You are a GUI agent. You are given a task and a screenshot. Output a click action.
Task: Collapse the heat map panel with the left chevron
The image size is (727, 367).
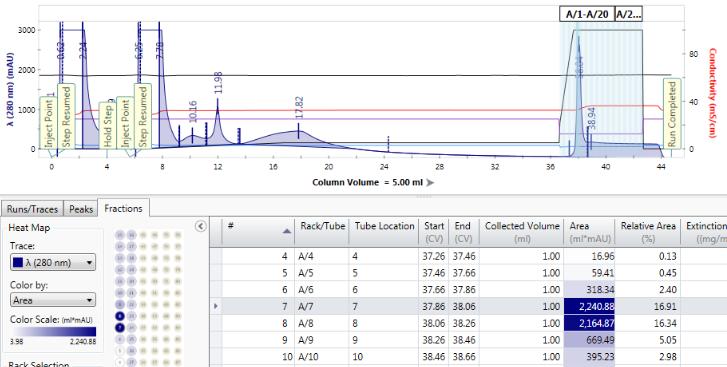(200, 226)
